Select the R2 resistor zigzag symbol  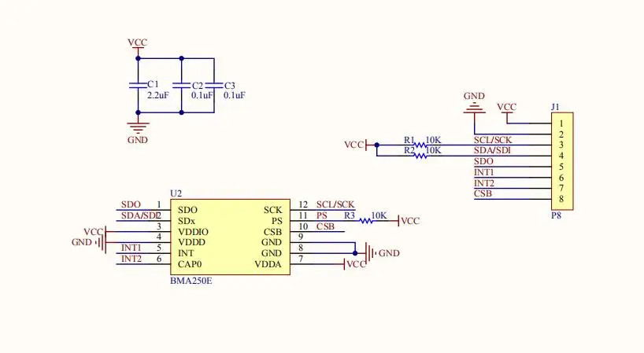420,156
